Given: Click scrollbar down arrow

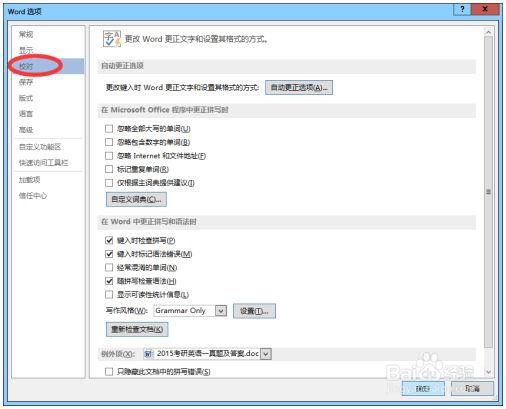Looking at the screenshot, I should click(x=488, y=372).
